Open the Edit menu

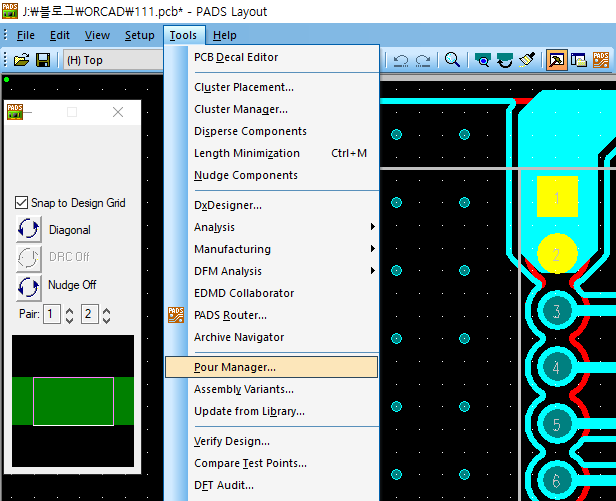(60, 35)
